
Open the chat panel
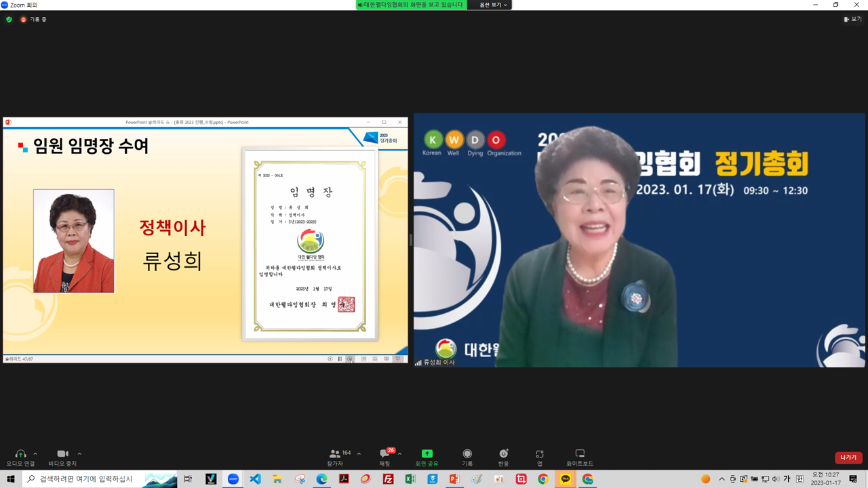[x=384, y=454]
